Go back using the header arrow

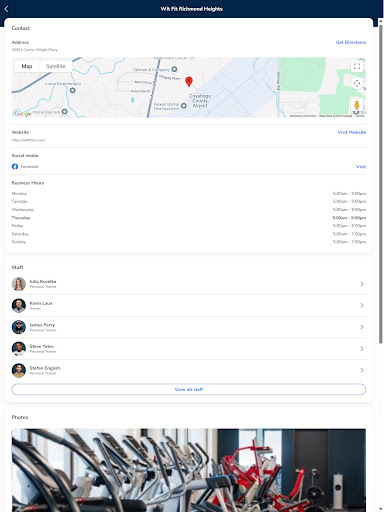[x=6, y=9]
